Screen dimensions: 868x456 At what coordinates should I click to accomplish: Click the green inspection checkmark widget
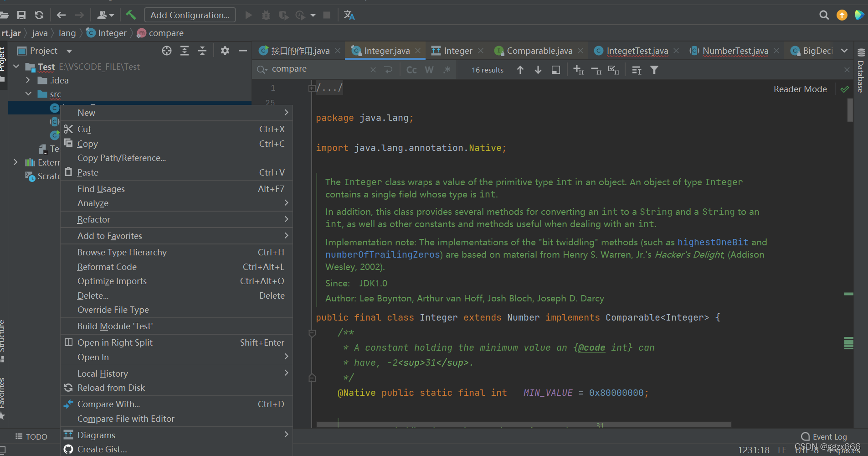(x=845, y=89)
